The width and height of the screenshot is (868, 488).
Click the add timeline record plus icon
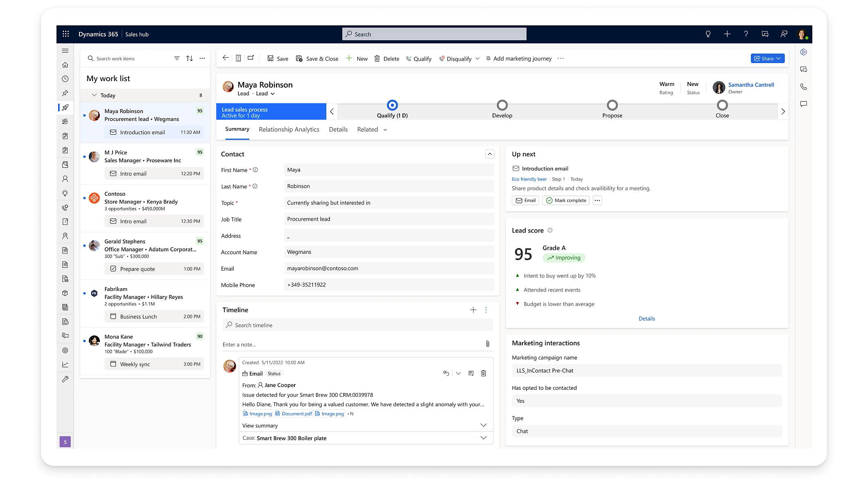[473, 310]
